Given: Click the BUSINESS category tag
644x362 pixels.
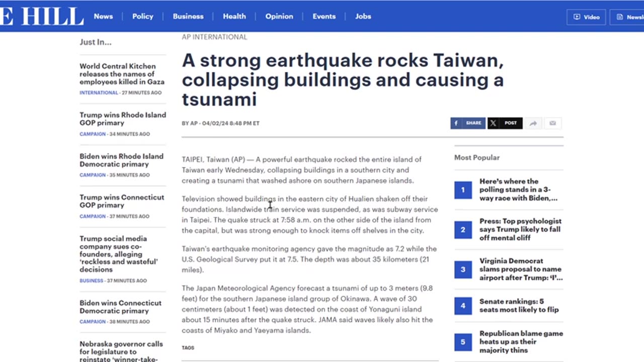Looking at the screenshot, I should point(91,281).
